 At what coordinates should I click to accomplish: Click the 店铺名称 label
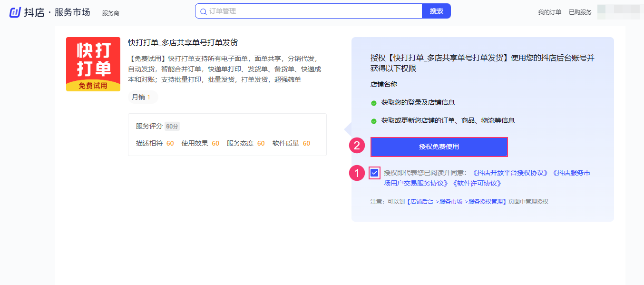coord(384,84)
